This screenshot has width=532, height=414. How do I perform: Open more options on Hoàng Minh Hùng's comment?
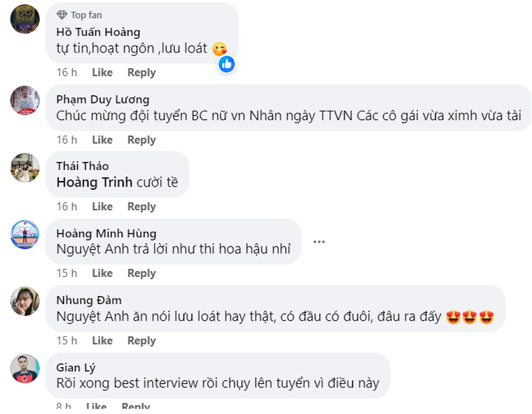[x=319, y=241]
